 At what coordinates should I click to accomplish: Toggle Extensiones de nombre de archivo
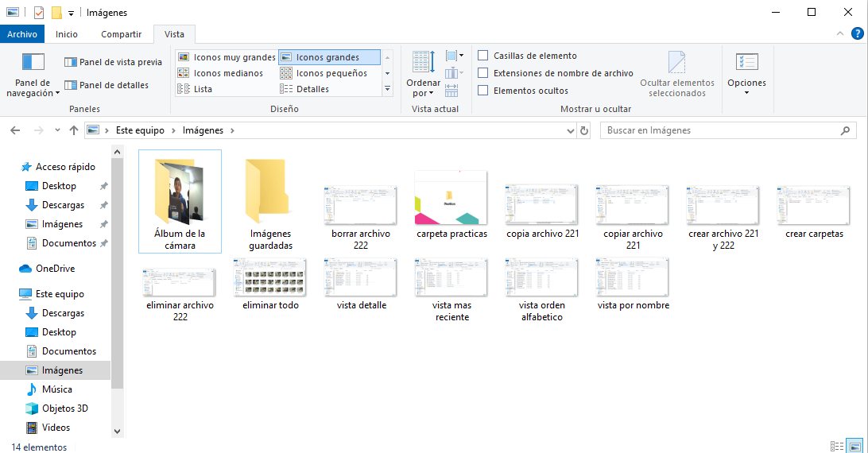click(482, 73)
